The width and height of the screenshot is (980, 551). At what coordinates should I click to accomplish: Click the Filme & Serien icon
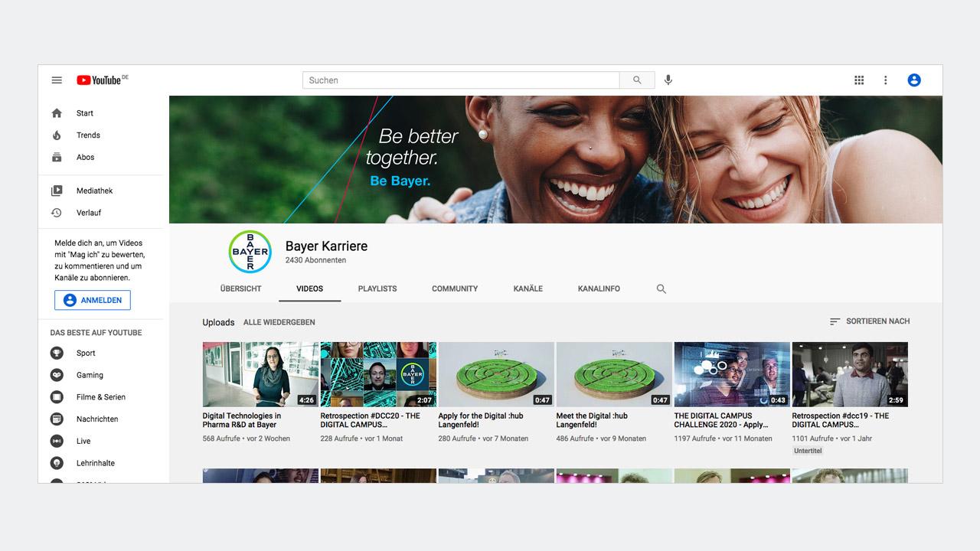coord(57,397)
